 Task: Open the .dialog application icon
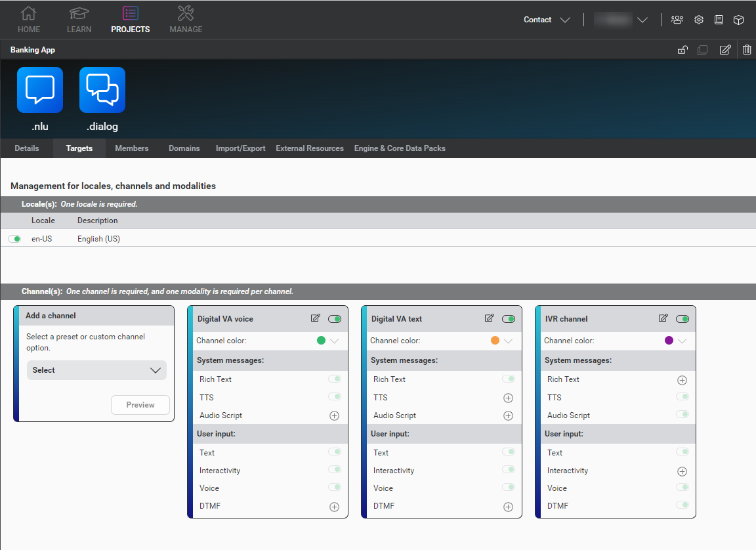pos(102,90)
